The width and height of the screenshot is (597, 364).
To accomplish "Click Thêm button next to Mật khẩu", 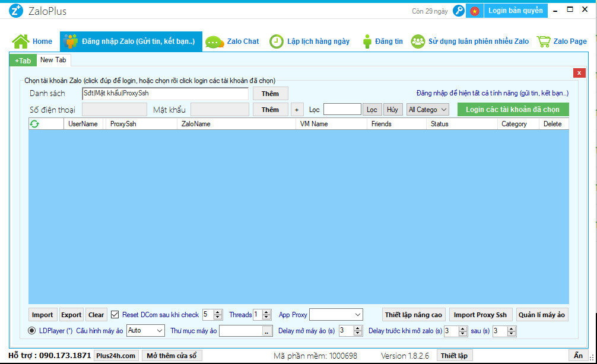I will [271, 110].
